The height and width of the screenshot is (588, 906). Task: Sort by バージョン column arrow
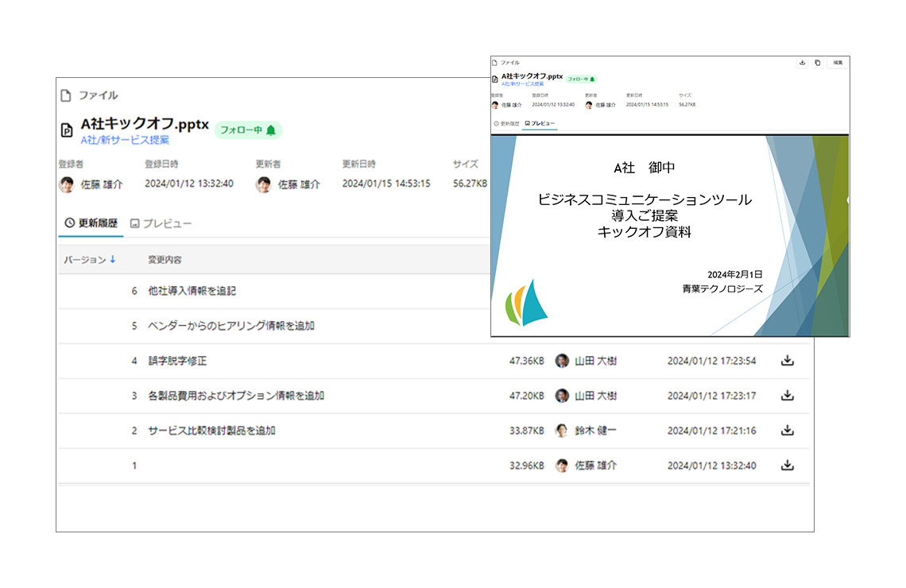113,259
